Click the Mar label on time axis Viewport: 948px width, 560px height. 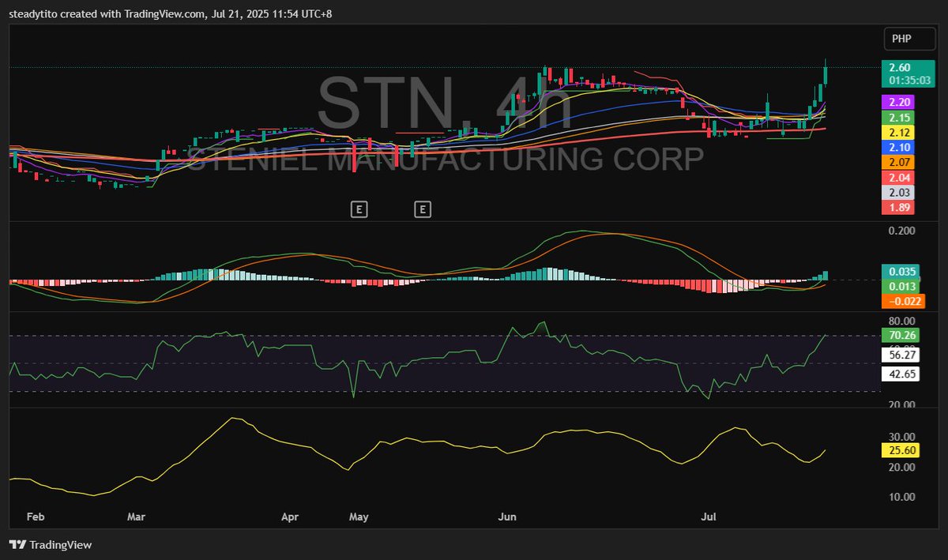click(x=137, y=517)
